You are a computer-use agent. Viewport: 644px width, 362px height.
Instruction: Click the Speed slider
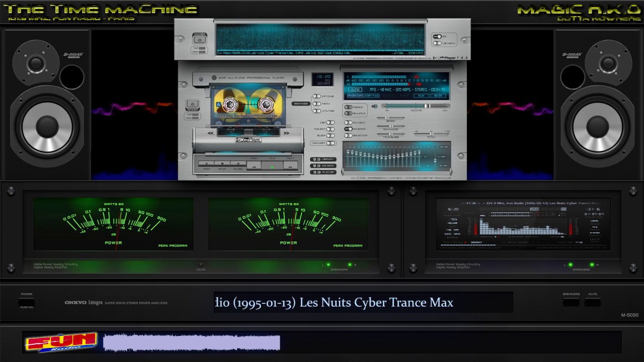click(x=390, y=118)
